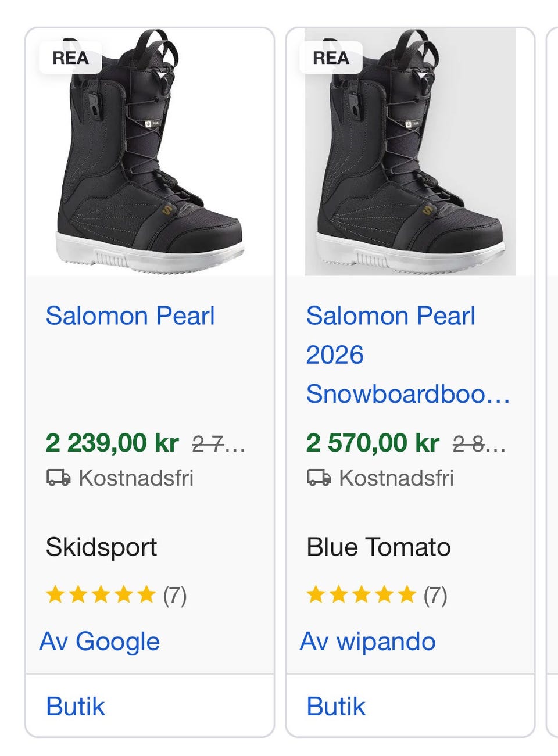Select the Butik tab on the Blue Tomato card
The image size is (558, 756).
coord(336,707)
